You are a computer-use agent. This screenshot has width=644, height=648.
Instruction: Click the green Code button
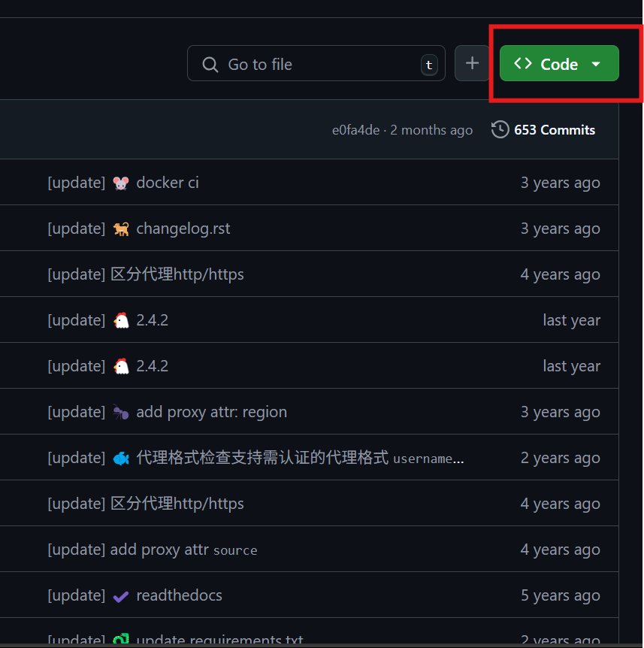pyautogui.click(x=559, y=63)
